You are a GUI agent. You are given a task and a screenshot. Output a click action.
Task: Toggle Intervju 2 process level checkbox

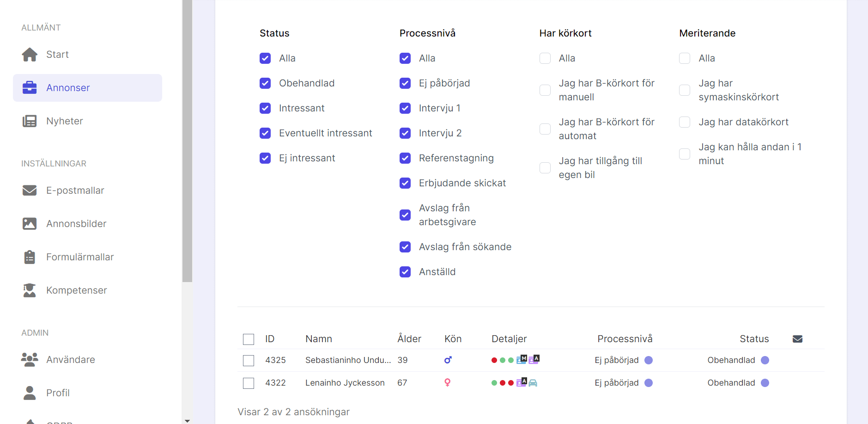405,133
